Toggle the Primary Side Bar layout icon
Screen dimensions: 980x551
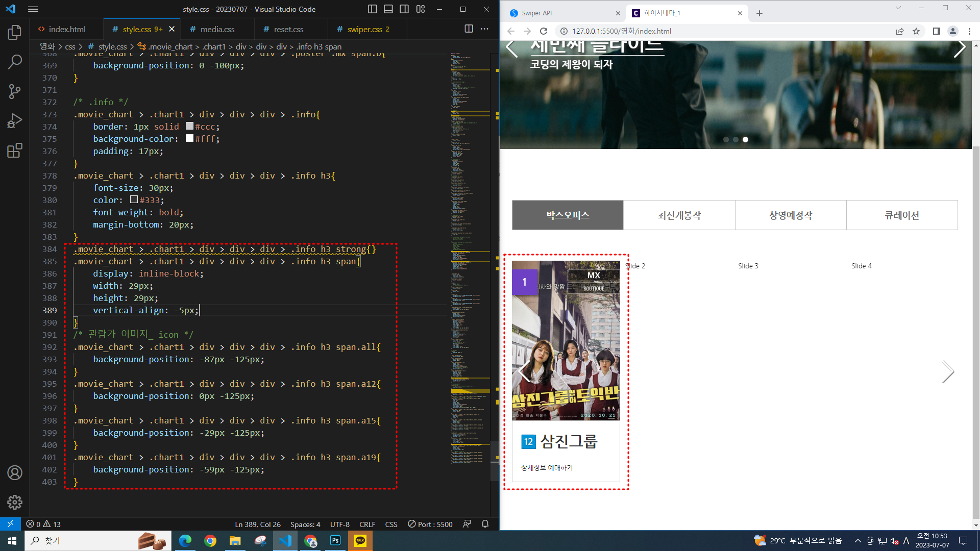click(373, 9)
